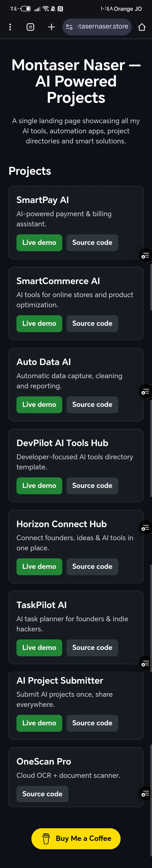152x868 pixels.
Task: Click 'Cloud OCR + document scanner.' description
Action: point(68,775)
